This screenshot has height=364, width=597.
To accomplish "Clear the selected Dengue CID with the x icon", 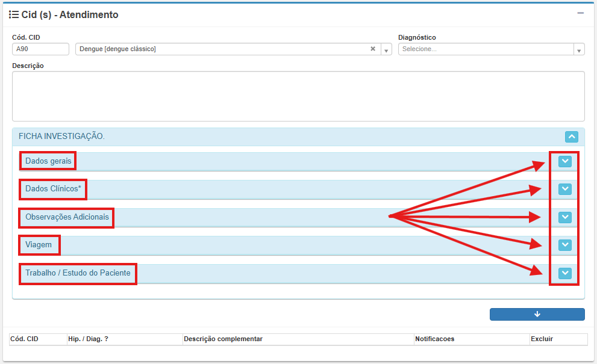I will click(x=373, y=49).
